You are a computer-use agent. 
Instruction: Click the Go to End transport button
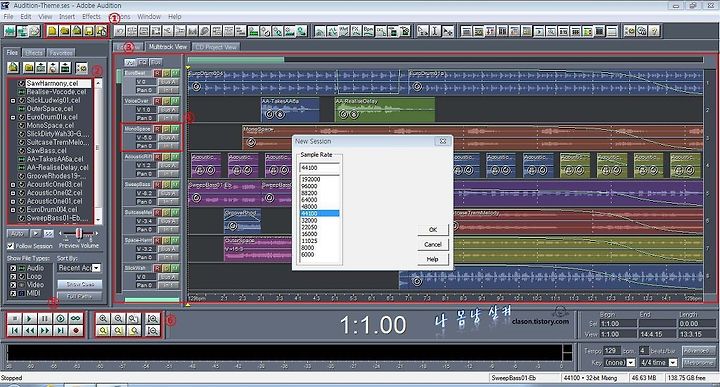pos(61,330)
